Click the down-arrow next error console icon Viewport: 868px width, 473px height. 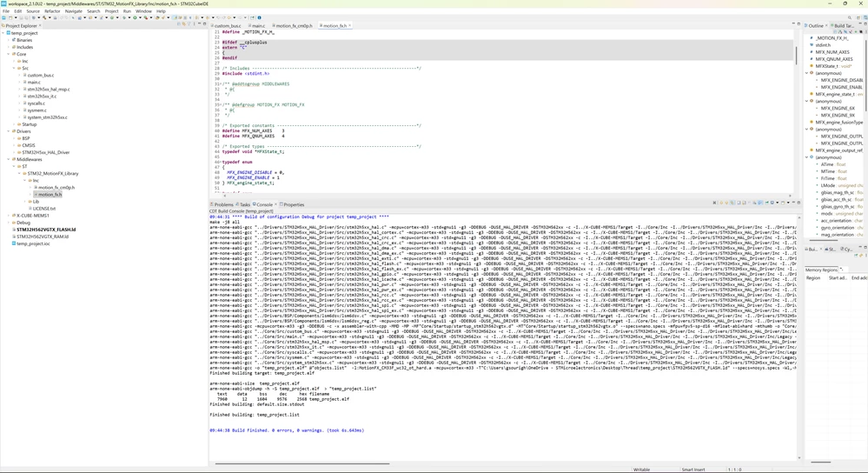point(726,203)
